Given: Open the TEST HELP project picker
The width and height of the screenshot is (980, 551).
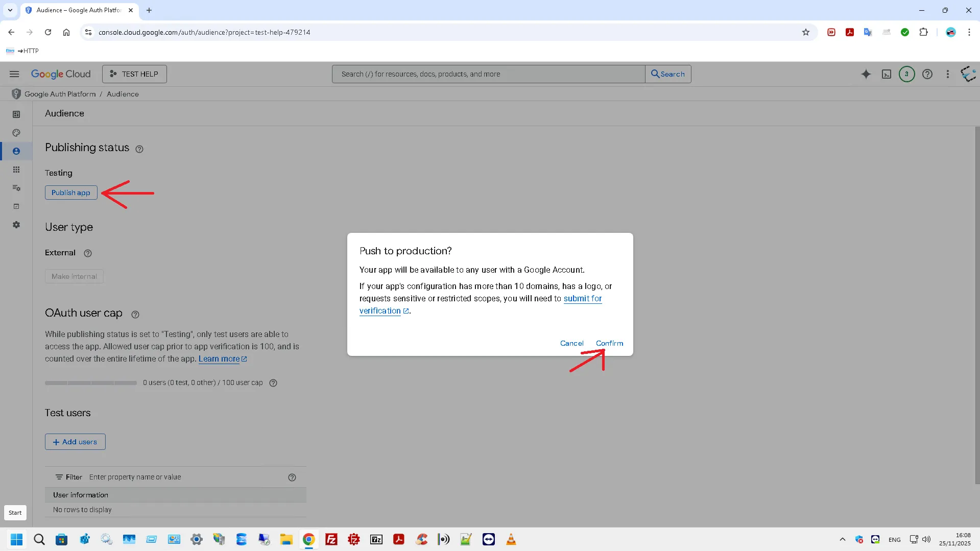Looking at the screenshot, I should (x=134, y=74).
